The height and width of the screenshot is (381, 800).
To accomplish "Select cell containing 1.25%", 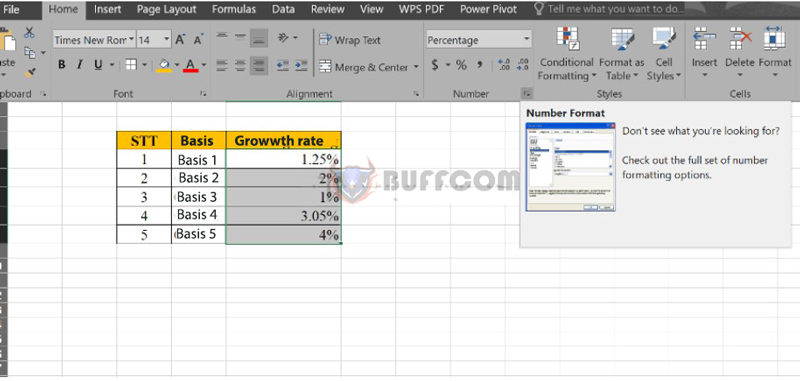I will [284, 159].
